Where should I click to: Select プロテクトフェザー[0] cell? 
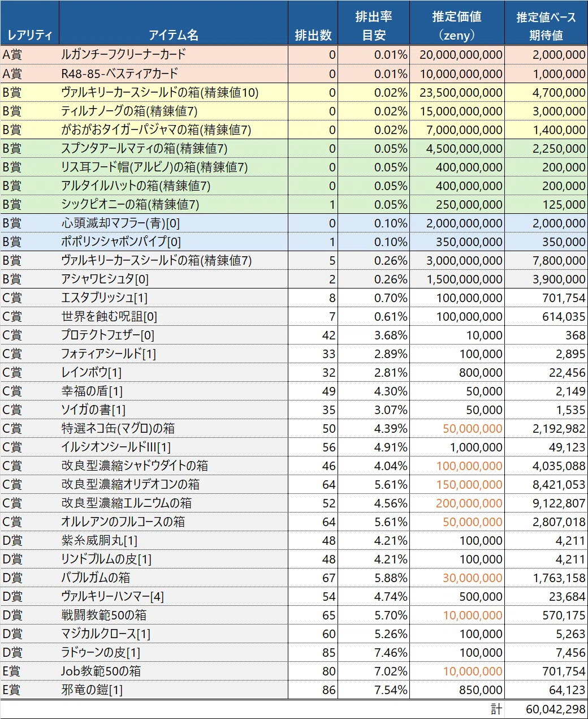click(174, 335)
